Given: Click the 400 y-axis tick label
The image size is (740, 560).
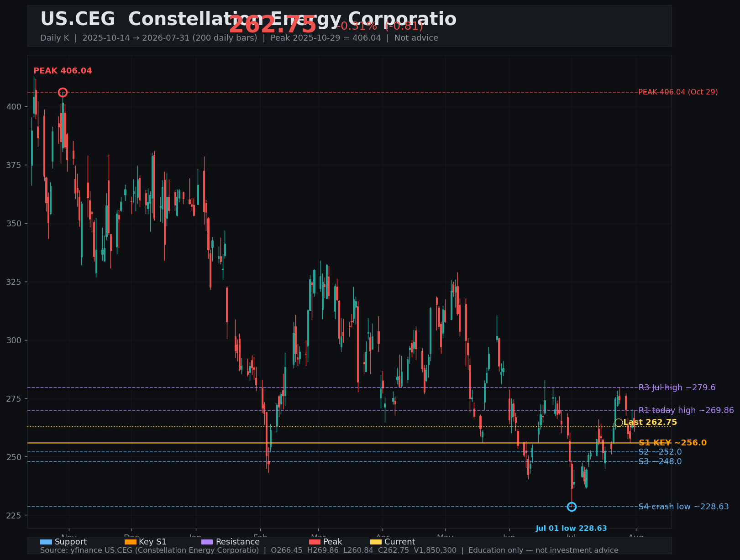Looking at the screenshot, I should point(14,107).
